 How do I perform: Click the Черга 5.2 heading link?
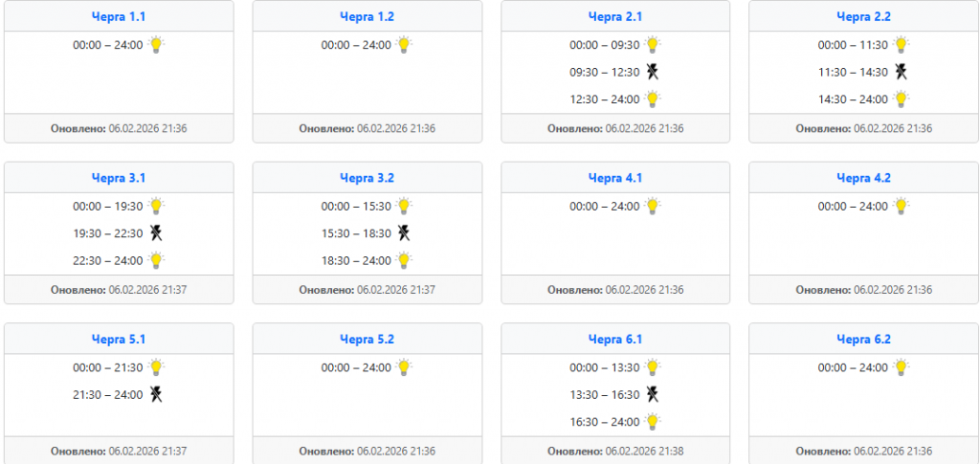tap(367, 339)
